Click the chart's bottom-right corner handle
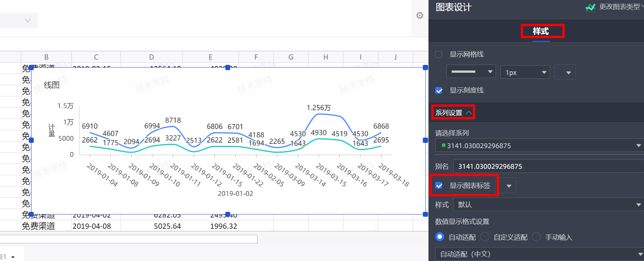The height and width of the screenshot is (261, 644). click(x=425, y=214)
